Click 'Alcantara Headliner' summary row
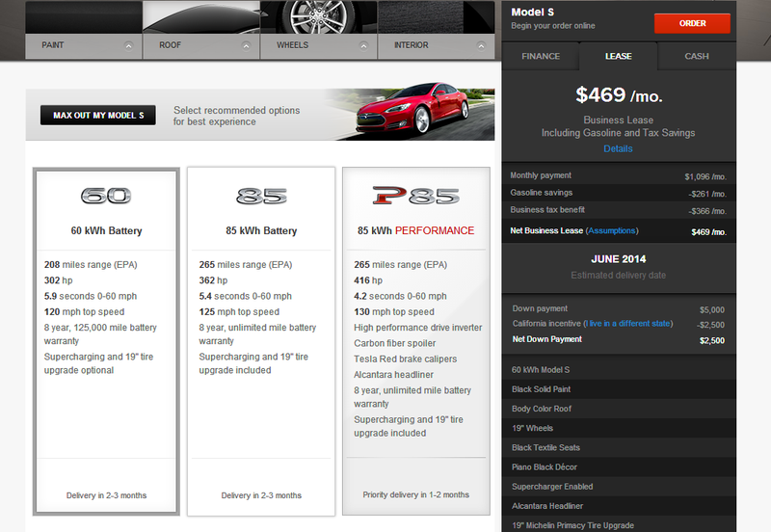 pyautogui.click(x=619, y=506)
